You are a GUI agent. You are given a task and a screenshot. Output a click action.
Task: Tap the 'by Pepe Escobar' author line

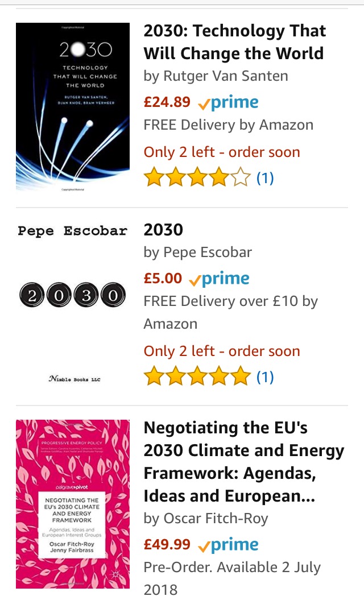click(x=198, y=252)
